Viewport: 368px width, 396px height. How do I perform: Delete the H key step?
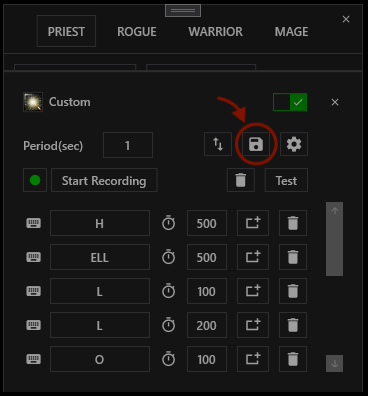293,223
